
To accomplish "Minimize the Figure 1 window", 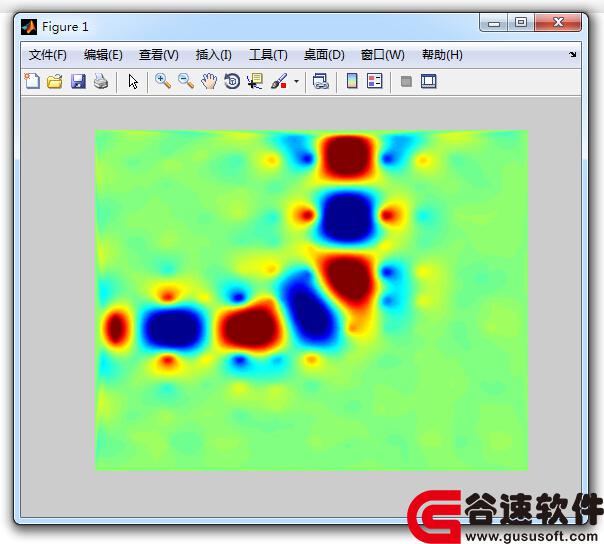I will coord(494,23).
